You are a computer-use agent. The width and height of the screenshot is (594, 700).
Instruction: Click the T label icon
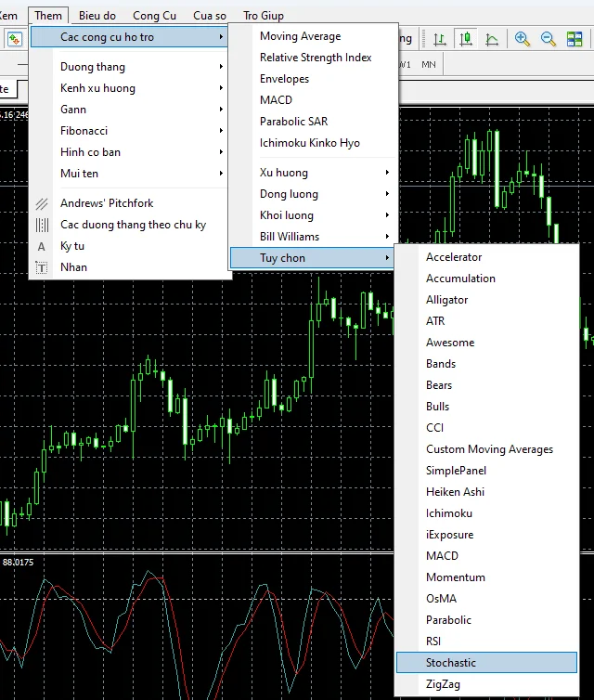42,268
